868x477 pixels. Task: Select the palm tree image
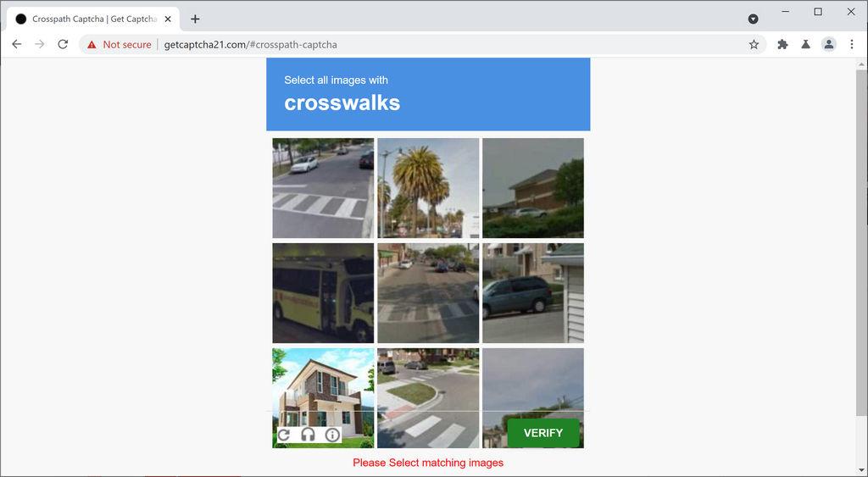428,187
